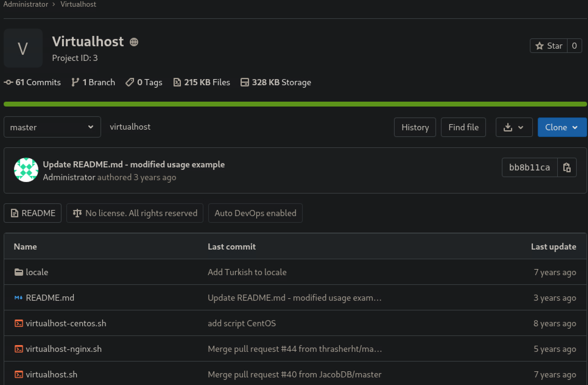Click the shell icon beside virtualhost-nginx.sh
Viewport: 588px width, 385px height.
(19, 349)
